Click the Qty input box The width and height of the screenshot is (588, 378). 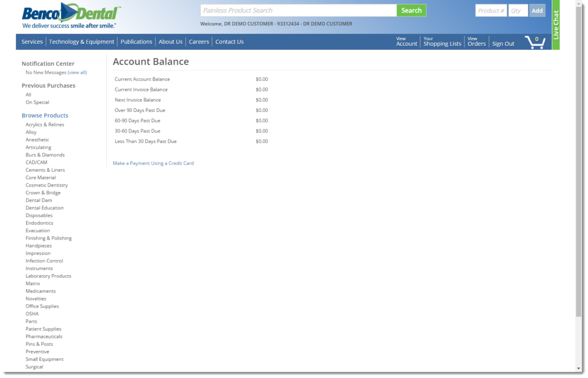[x=517, y=10]
